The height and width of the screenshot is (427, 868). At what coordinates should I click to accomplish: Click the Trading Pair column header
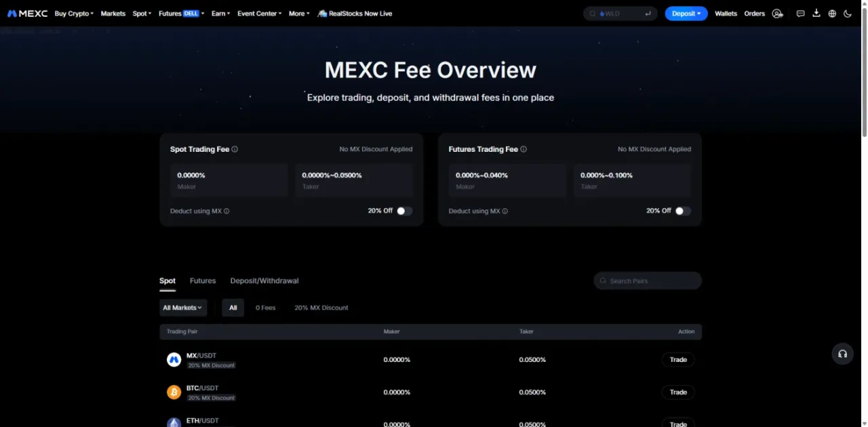coord(182,331)
